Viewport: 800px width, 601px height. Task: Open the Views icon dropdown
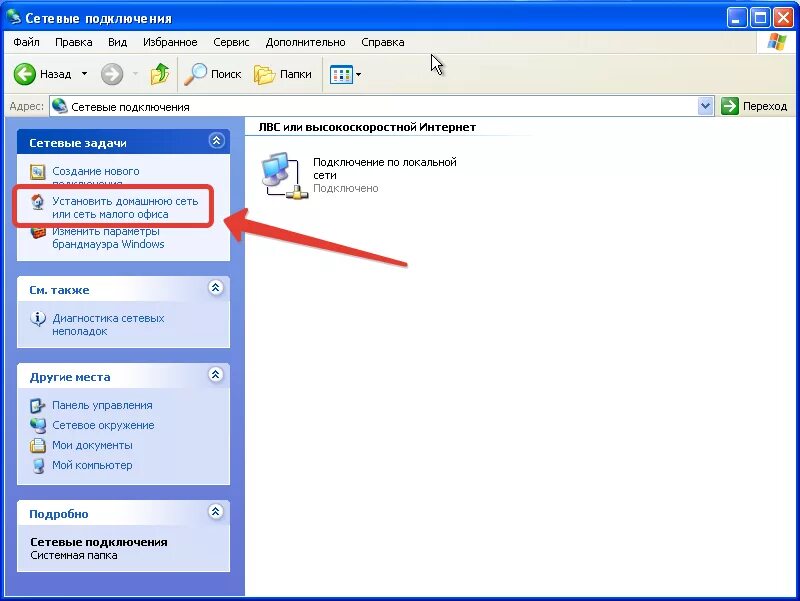pyautogui.click(x=345, y=74)
